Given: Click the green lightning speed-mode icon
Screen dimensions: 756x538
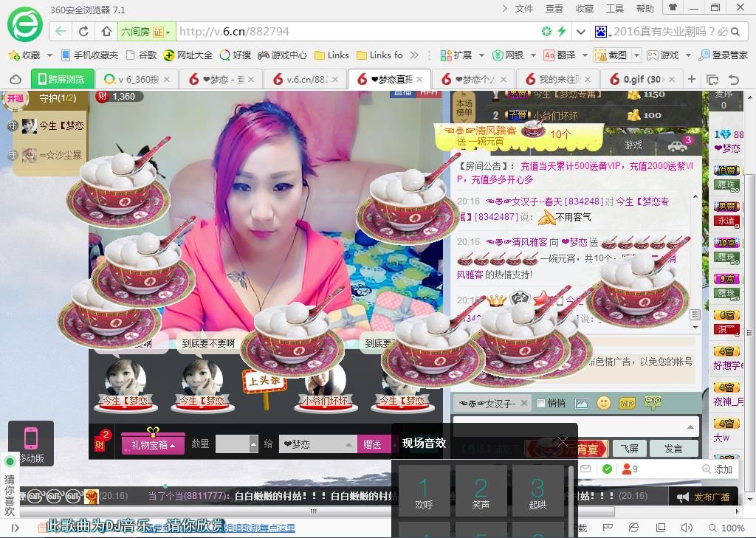Looking at the screenshot, I should click(562, 31).
